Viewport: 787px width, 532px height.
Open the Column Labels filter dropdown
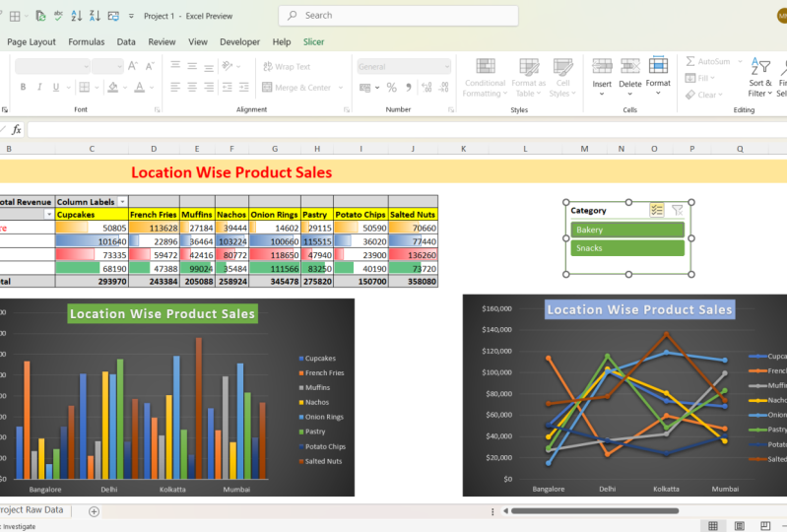click(122, 202)
